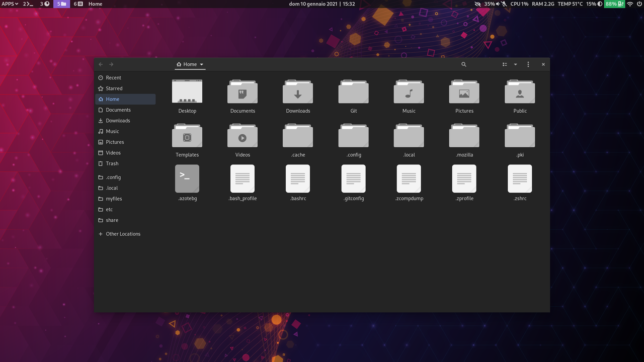Select the .local folder in file grid
Screen dimensions: 644x362
click(x=409, y=136)
